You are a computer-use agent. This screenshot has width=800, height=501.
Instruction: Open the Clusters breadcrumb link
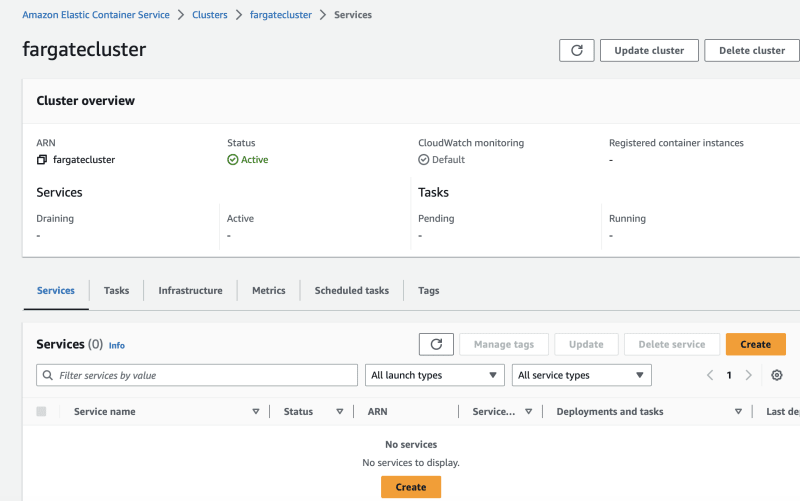[x=210, y=15]
